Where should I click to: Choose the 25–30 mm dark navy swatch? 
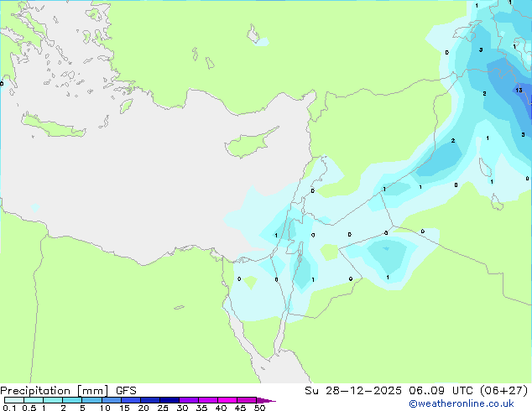(169, 400)
